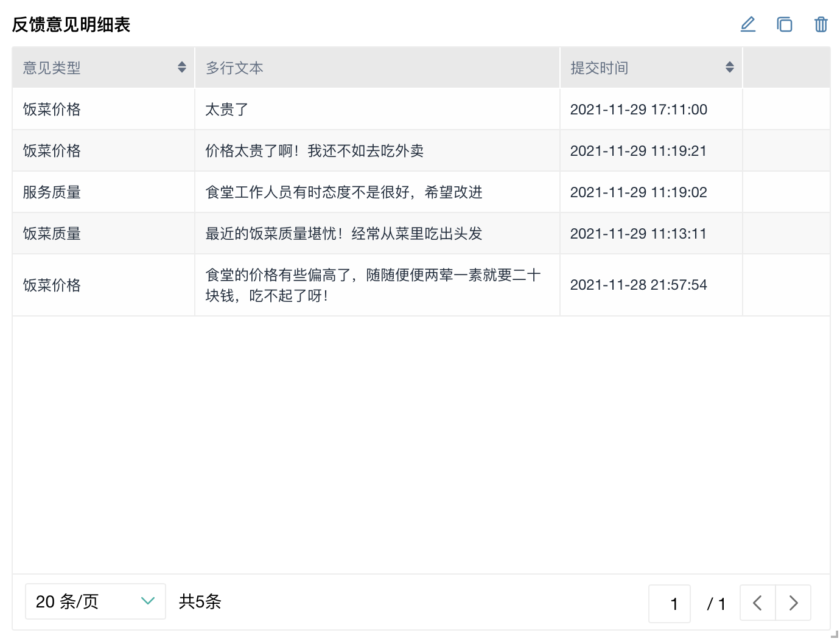This screenshot has width=840, height=644.
Task: Select the 饭菜质量 row
Action: [x=52, y=234]
